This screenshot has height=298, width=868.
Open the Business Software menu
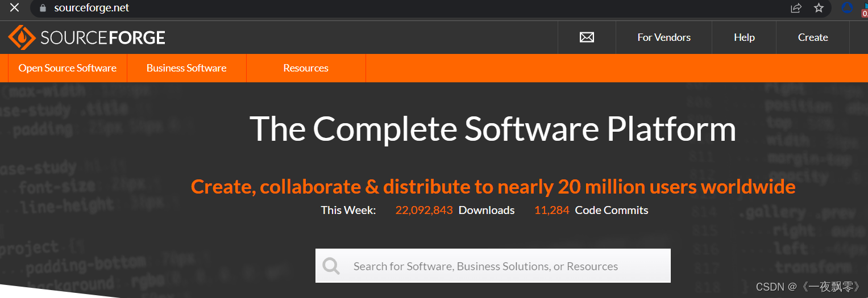pyautogui.click(x=186, y=68)
